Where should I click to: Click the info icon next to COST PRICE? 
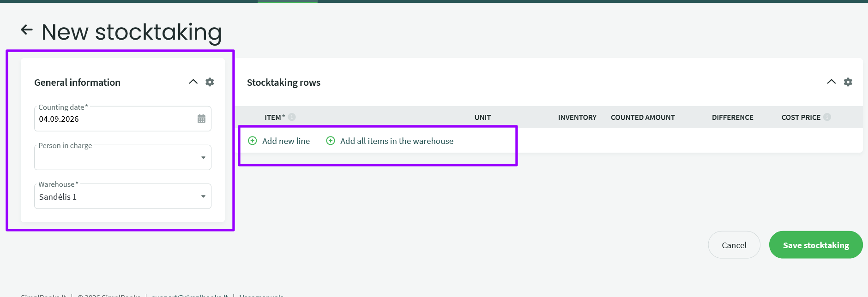[x=827, y=117]
